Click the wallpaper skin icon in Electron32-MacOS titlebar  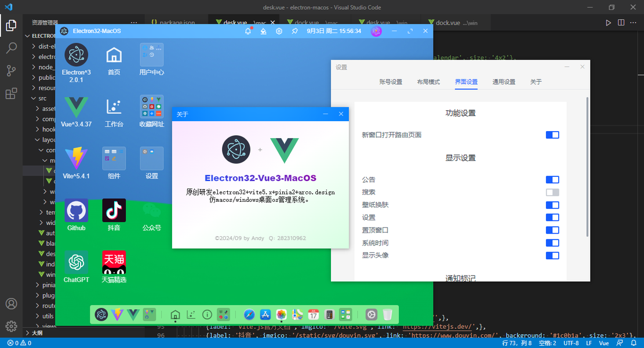pyautogui.click(x=264, y=31)
